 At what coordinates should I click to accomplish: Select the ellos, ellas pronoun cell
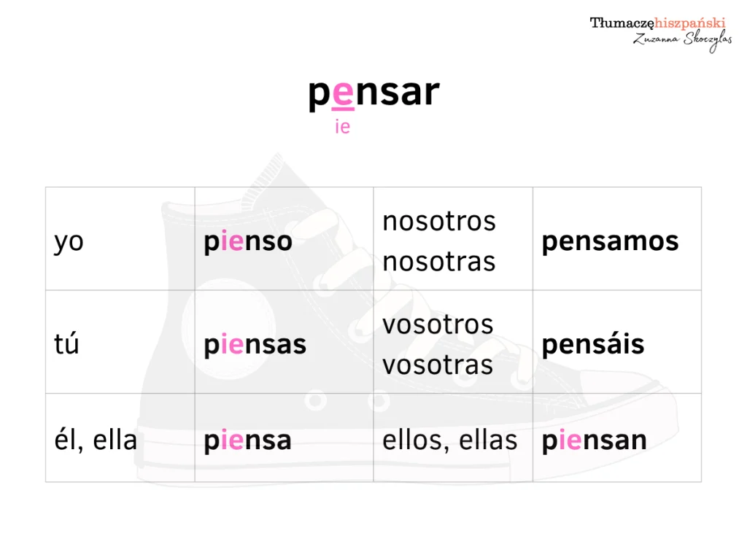tap(450, 440)
